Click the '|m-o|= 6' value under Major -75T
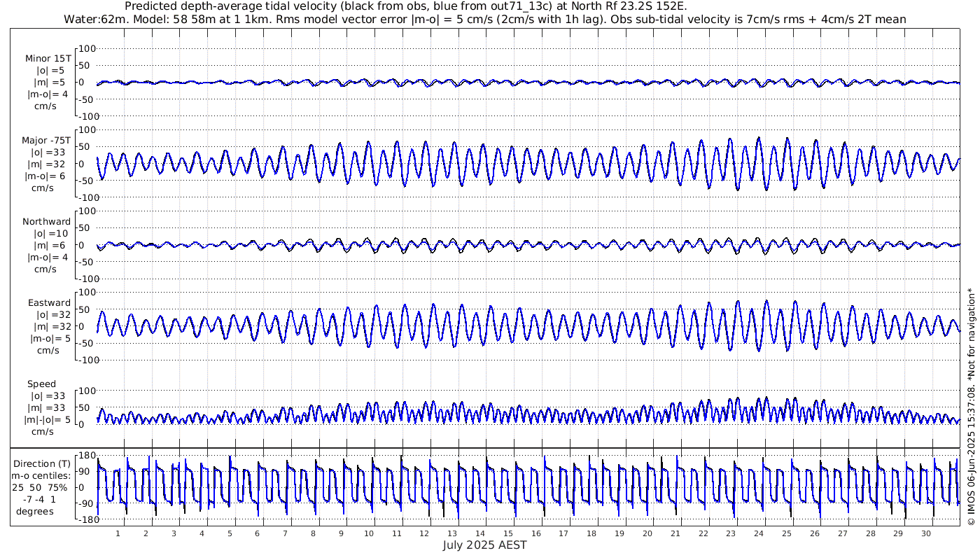 pos(46,176)
